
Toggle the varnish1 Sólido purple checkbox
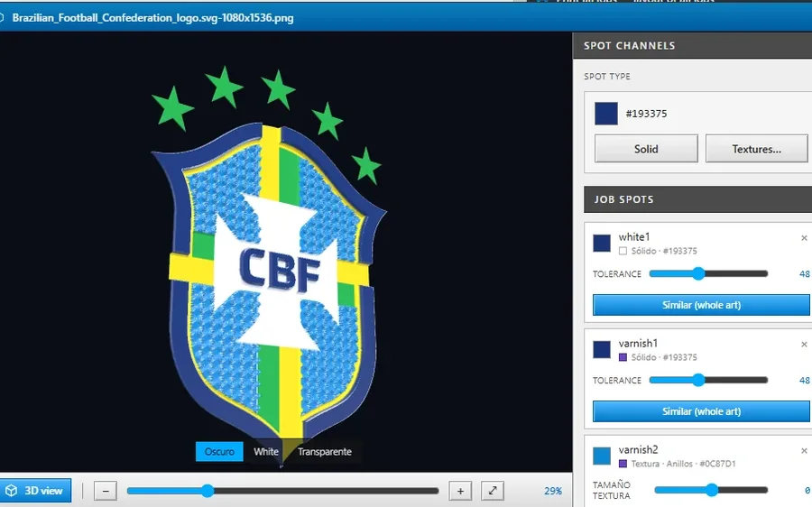pos(623,357)
